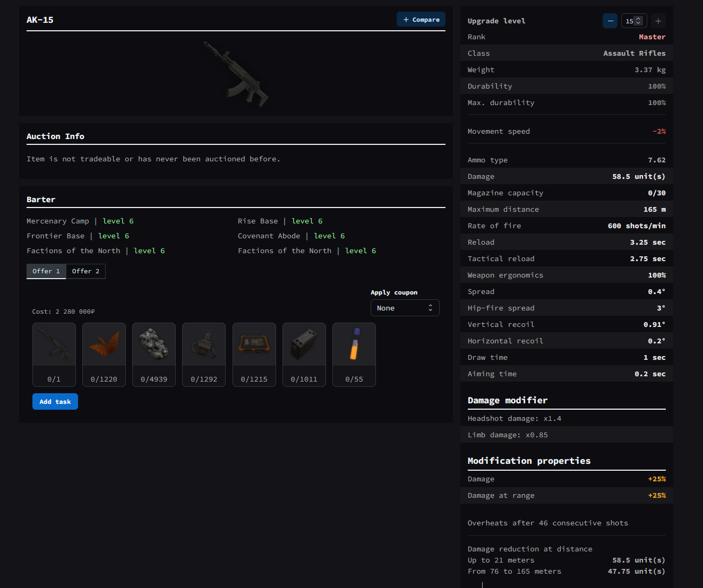
Task: Click the Movement speed -2% value
Action: (x=659, y=132)
